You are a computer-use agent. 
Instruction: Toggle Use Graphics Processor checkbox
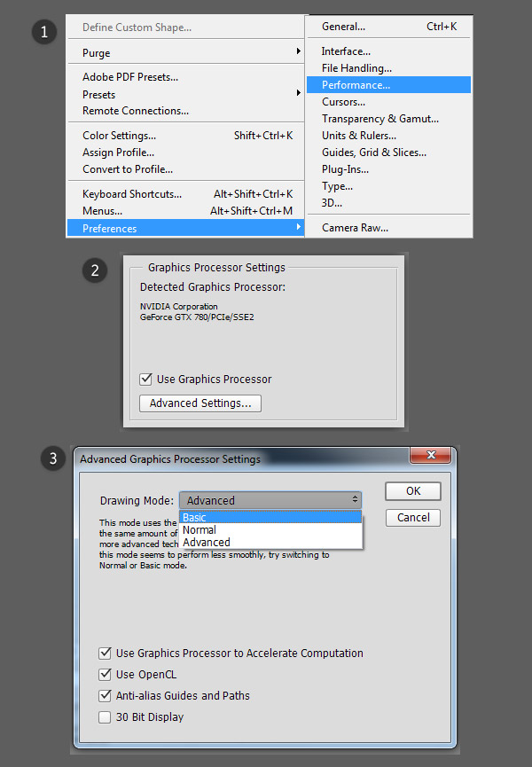point(145,380)
